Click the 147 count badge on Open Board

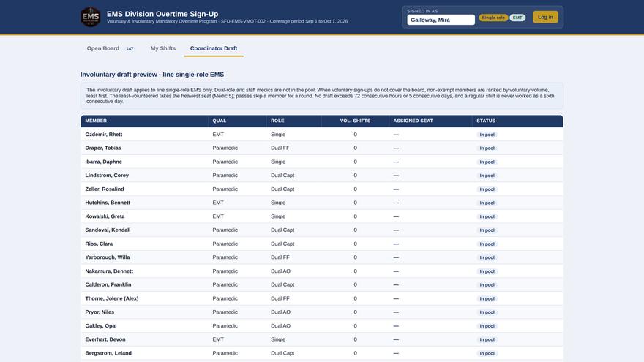[x=130, y=48]
